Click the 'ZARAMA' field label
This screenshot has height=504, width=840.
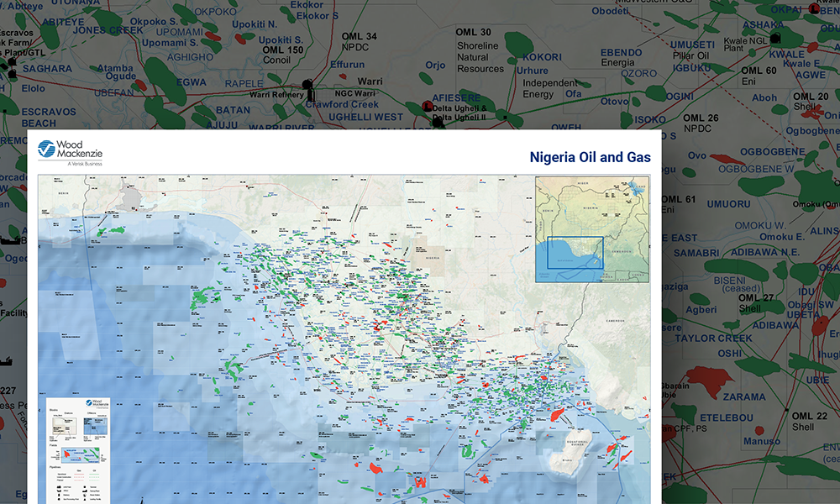click(744, 396)
